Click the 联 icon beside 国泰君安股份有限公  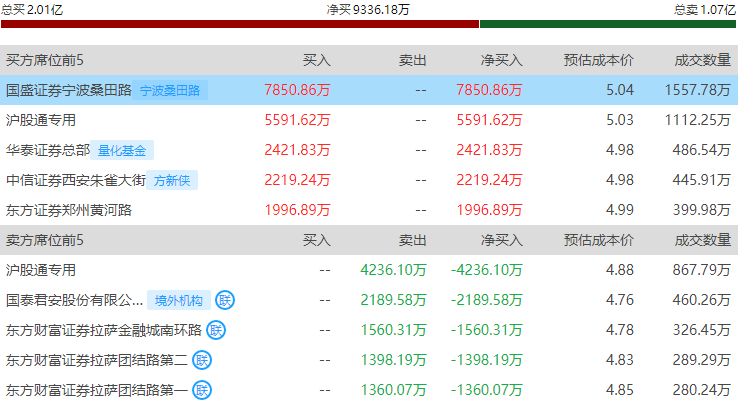(x=225, y=300)
